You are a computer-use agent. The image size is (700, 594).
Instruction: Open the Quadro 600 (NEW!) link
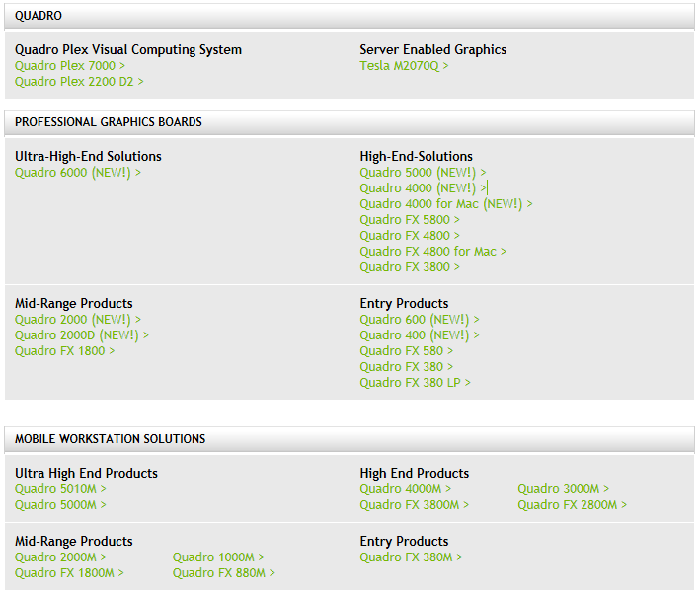[x=420, y=320]
